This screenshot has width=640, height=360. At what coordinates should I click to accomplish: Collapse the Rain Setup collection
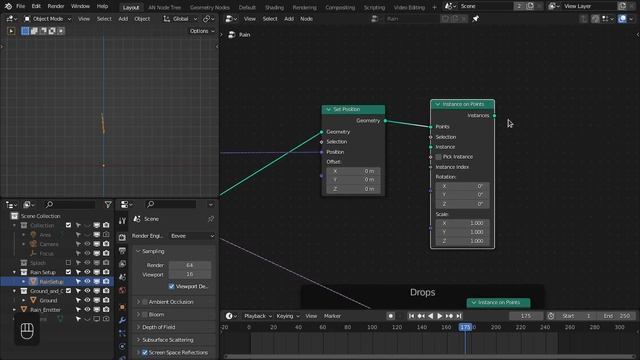(14, 272)
